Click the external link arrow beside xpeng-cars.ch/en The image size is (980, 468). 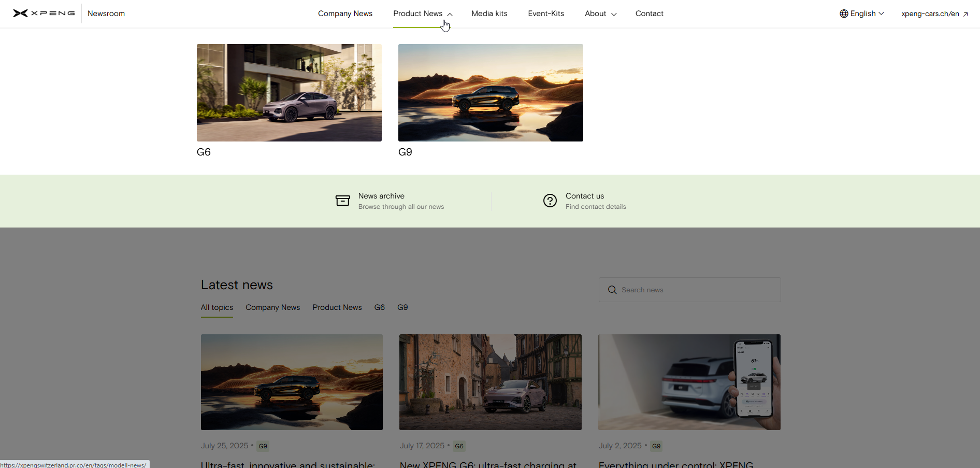click(x=965, y=14)
